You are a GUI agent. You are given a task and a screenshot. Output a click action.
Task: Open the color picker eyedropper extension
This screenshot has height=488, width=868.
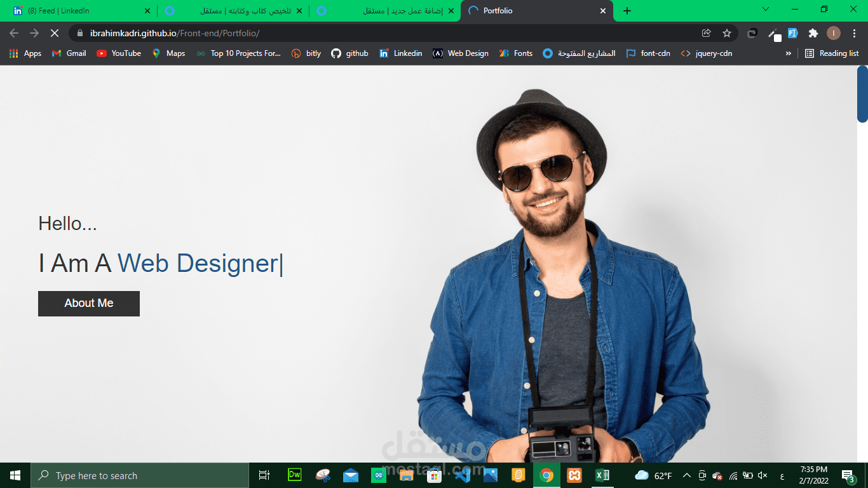pos(773,34)
